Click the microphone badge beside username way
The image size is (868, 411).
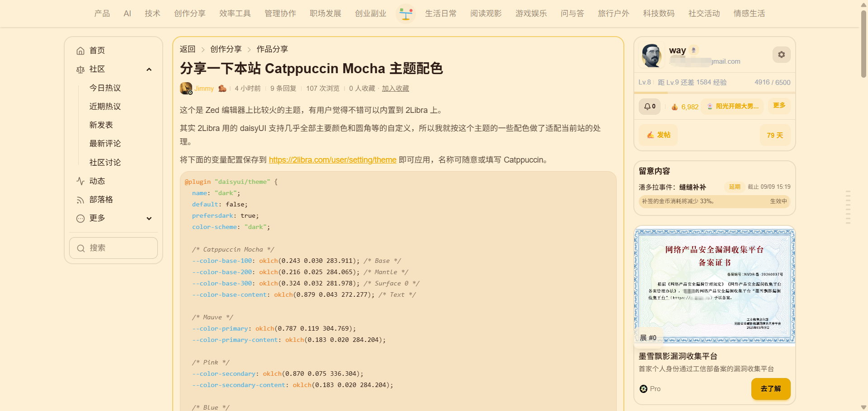[693, 50]
